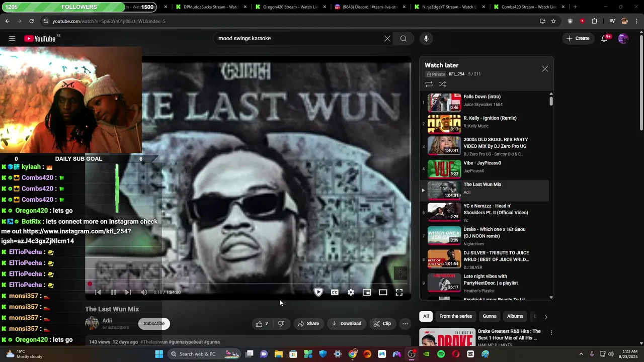The image size is (644, 362).
Task: Select the Gunna filter chip
Action: [490, 316]
